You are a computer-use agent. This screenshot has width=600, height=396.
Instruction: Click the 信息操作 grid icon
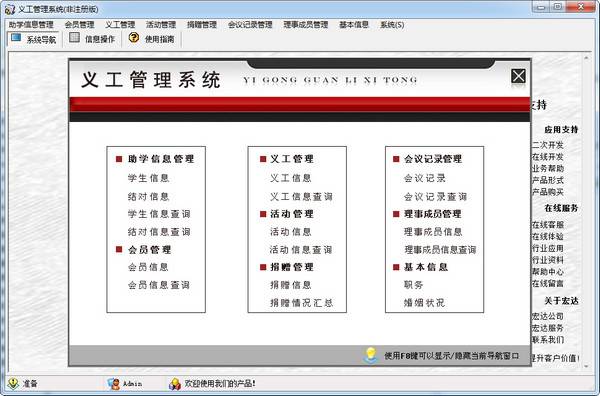(74, 37)
